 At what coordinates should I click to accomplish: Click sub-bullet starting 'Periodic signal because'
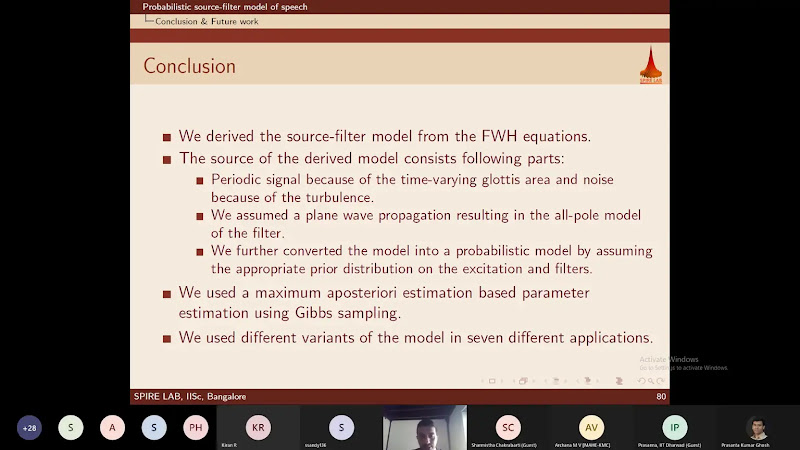[412, 188]
